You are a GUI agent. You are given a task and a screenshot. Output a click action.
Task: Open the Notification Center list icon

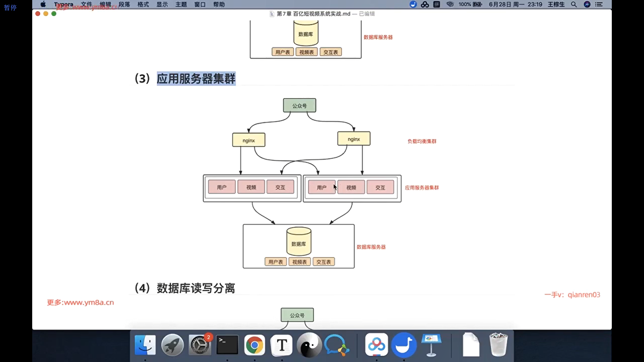[x=599, y=4]
